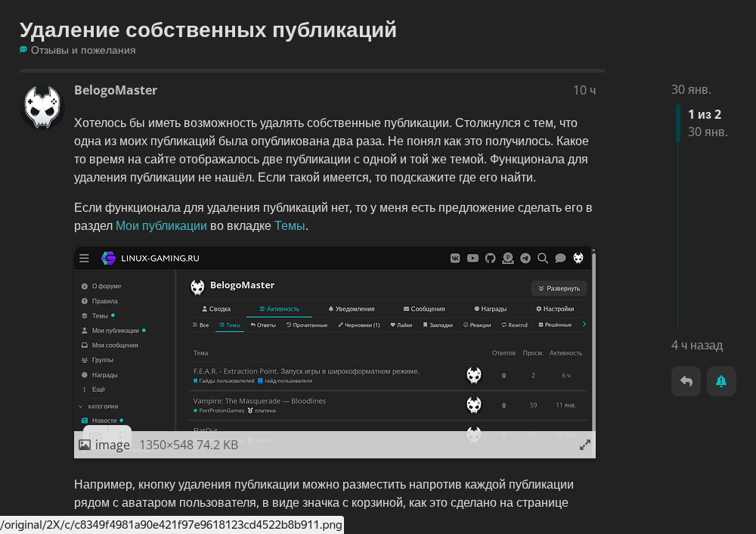Click the 1 из 2 timeline scroller
This screenshot has width=756, height=534.
[x=704, y=115]
